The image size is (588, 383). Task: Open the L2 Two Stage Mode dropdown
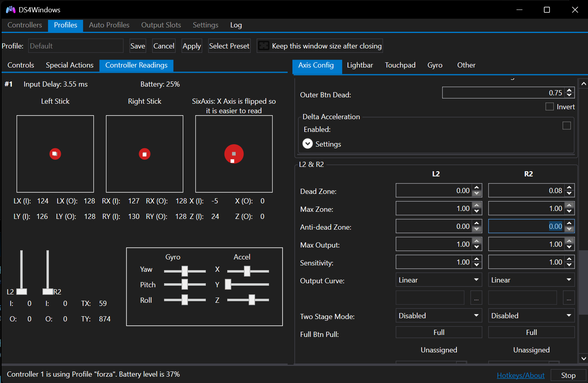tap(439, 316)
